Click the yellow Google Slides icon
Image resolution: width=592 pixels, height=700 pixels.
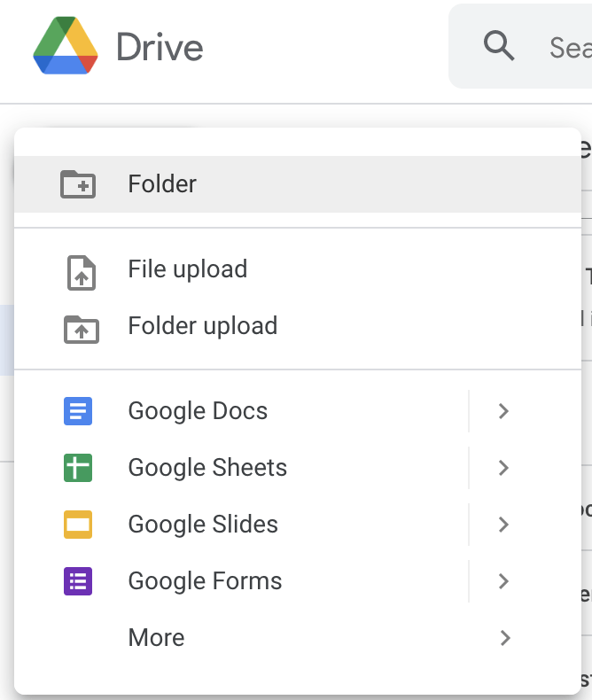point(78,525)
